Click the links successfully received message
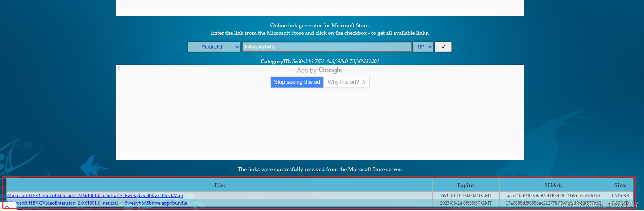644x211 pixels. 320,169
